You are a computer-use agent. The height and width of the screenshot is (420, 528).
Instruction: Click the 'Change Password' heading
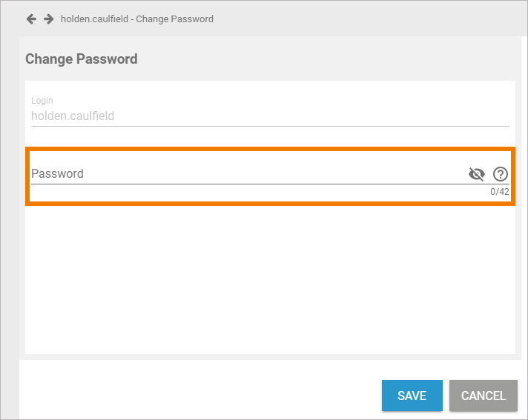82,59
